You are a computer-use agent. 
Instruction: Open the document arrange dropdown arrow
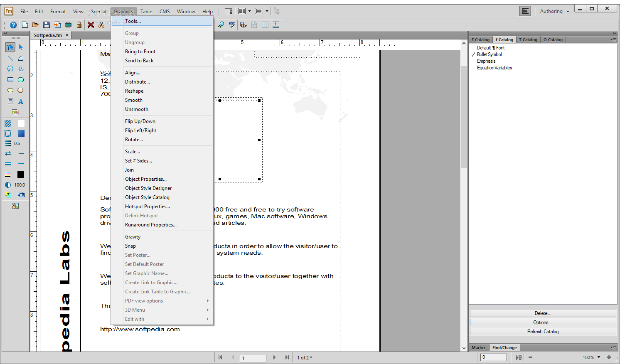[x=249, y=11]
